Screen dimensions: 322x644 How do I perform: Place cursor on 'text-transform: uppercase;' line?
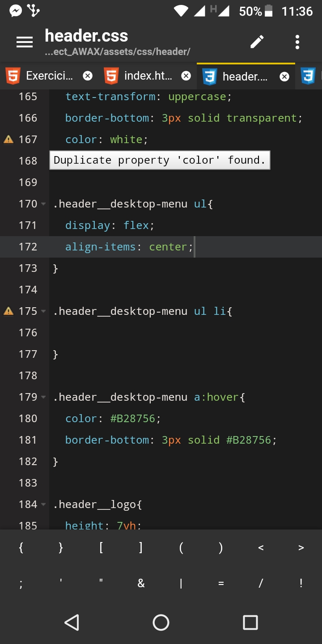click(148, 97)
